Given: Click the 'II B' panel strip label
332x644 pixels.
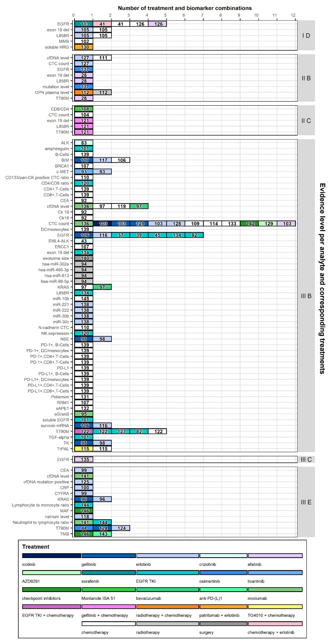Looking at the screenshot, I should [x=306, y=78].
